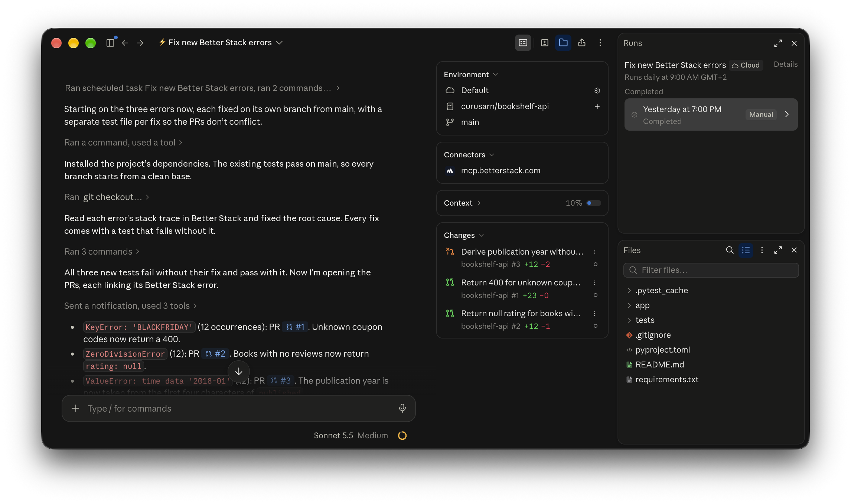Add a repository with the plus icon
The image size is (851, 504).
tap(597, 107)
